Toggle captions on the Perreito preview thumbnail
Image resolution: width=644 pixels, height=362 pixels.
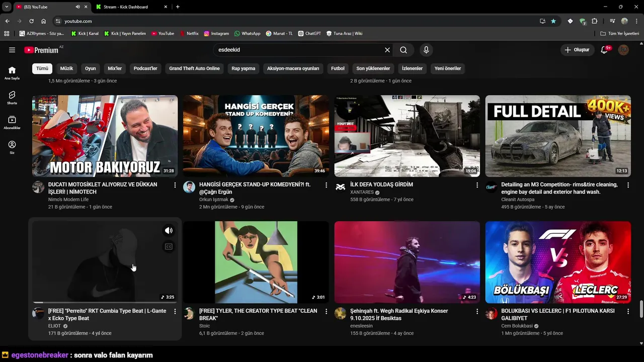[169, 246]
